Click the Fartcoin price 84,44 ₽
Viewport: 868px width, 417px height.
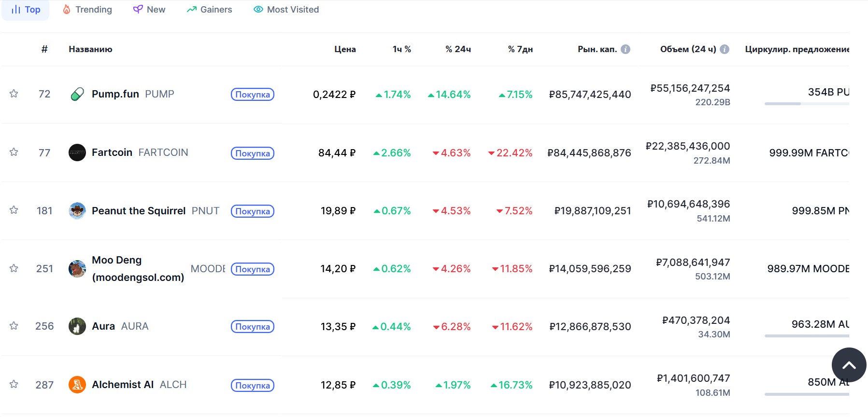[x=337, y=153]
